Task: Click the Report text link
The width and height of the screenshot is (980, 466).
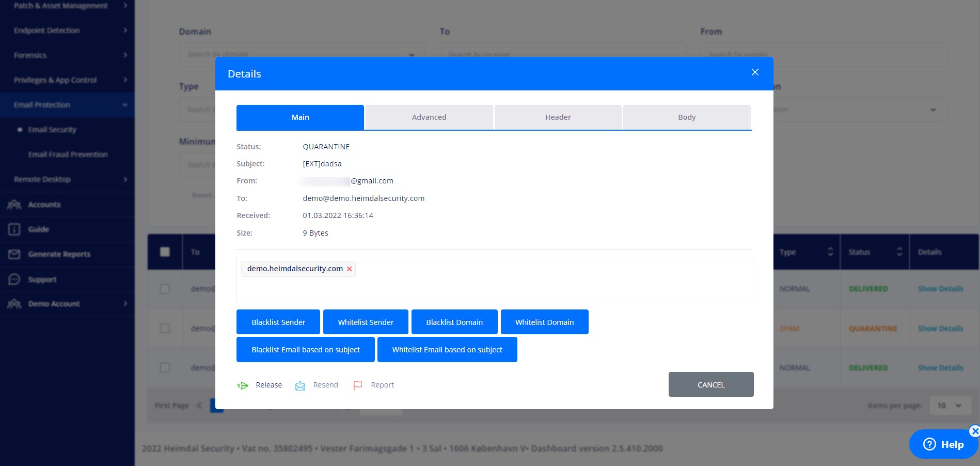Action: [383, 385]
